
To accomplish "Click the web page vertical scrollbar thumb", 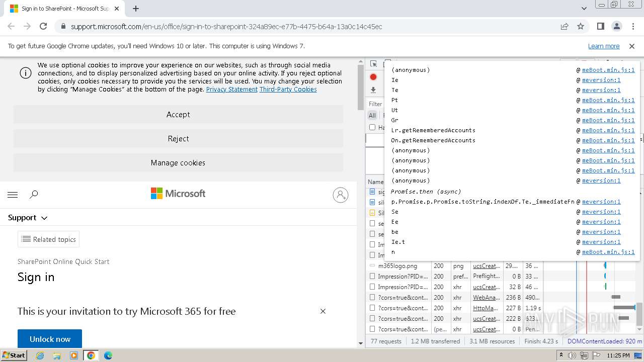I will (x=361, y=87).
